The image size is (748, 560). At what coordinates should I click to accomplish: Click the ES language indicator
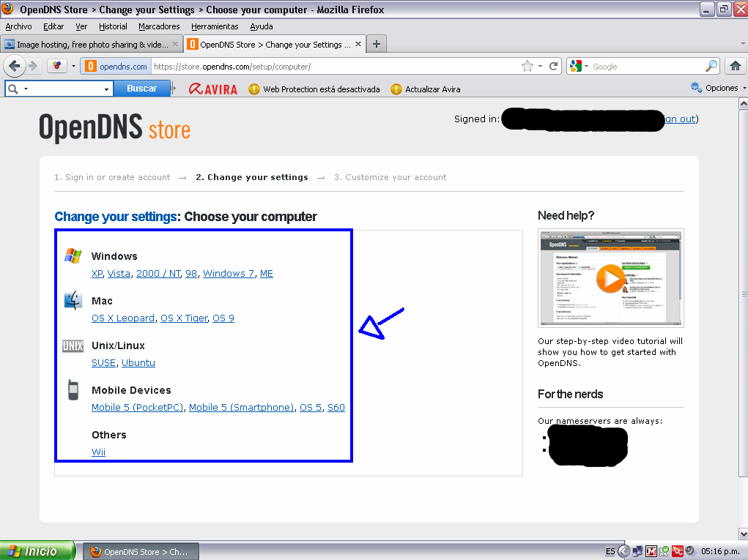click(610, 551)
